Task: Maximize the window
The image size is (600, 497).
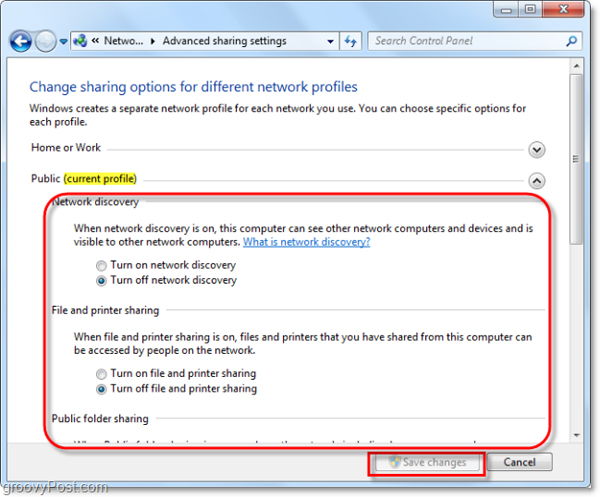Action: click(530, 10)
